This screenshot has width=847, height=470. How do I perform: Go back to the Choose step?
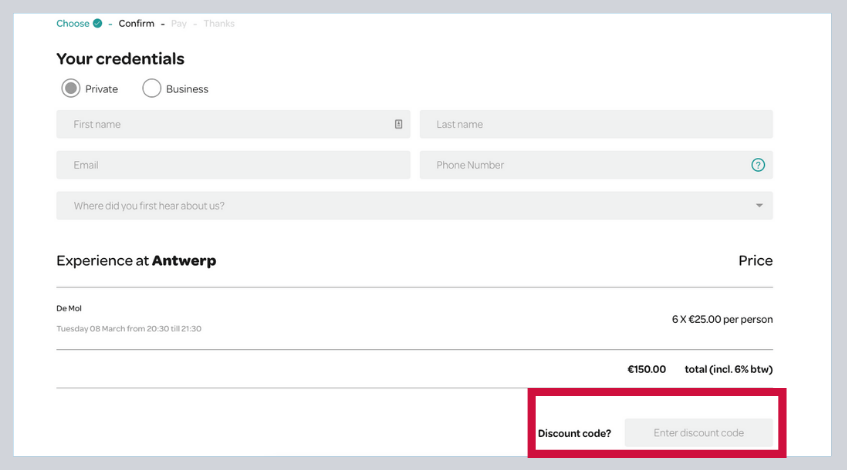point(72,23)
